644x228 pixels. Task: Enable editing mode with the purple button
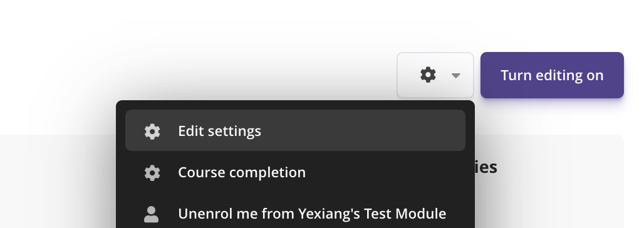click(x=552, y=75)
